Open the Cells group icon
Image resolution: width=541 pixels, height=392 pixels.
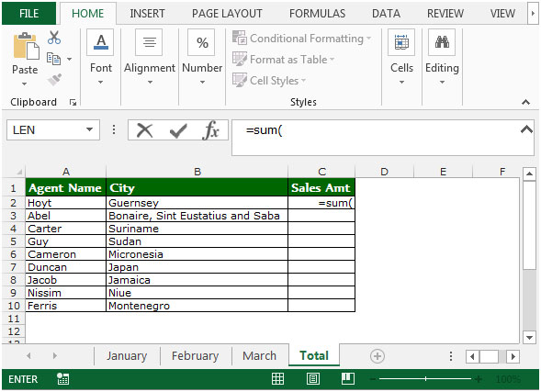pos(401,42)
